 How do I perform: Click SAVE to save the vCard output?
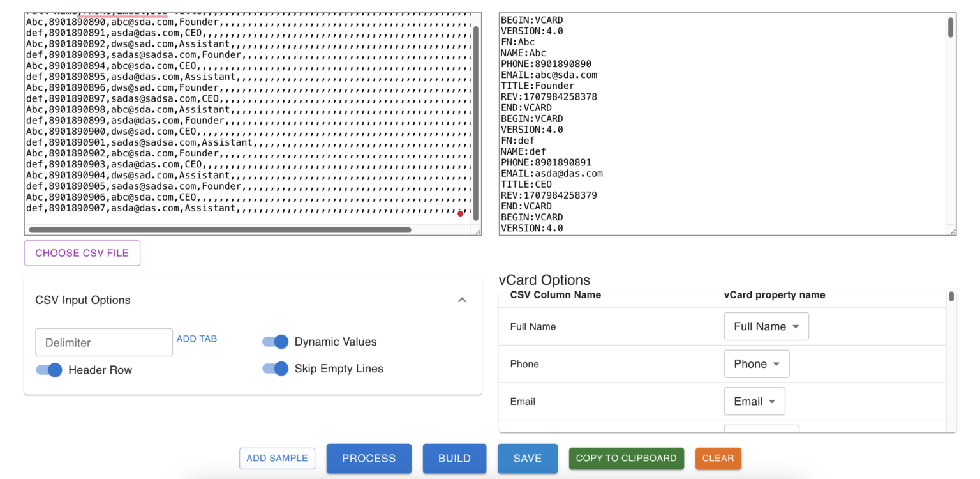pos(528,458)
